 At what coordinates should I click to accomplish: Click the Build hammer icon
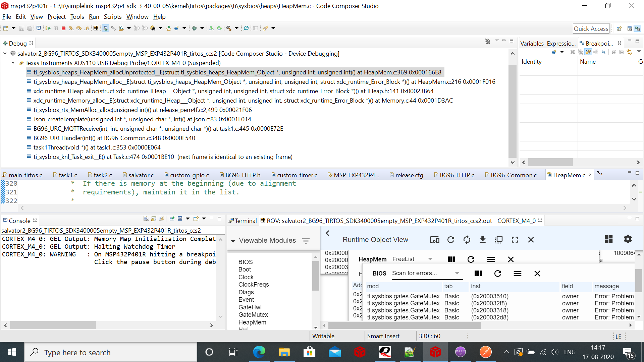(229, 28)
